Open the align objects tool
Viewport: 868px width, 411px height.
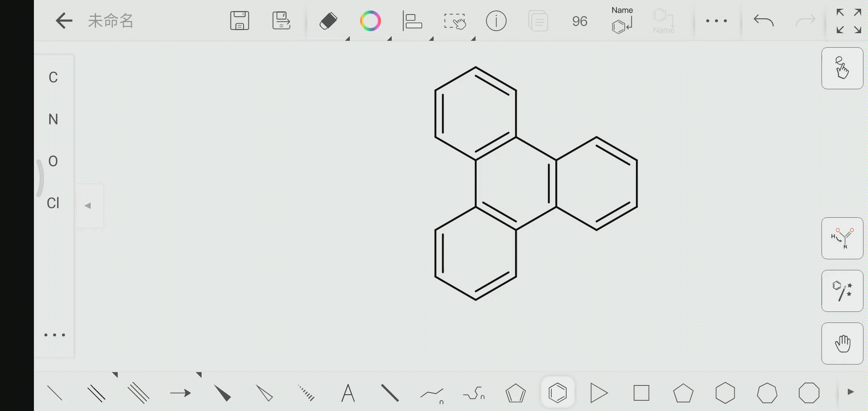[x=412, y=21]
